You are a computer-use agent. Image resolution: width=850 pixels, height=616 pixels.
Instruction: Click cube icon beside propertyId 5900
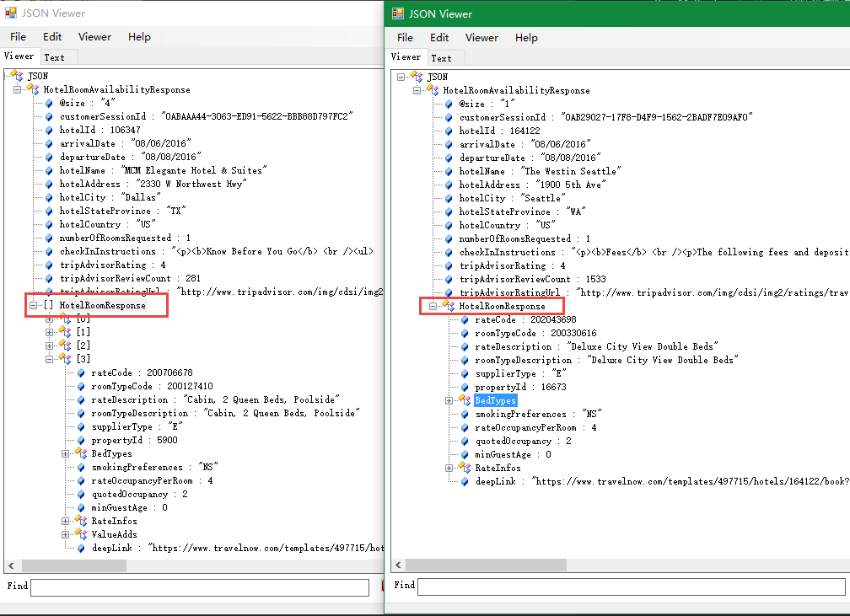(81, 441)
